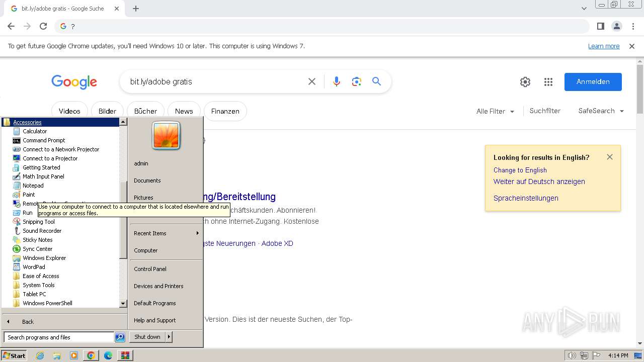Open Chrome side panel button
Image resolution: width=644 pixels, height=362 pixels.
[x=600, y=26]
